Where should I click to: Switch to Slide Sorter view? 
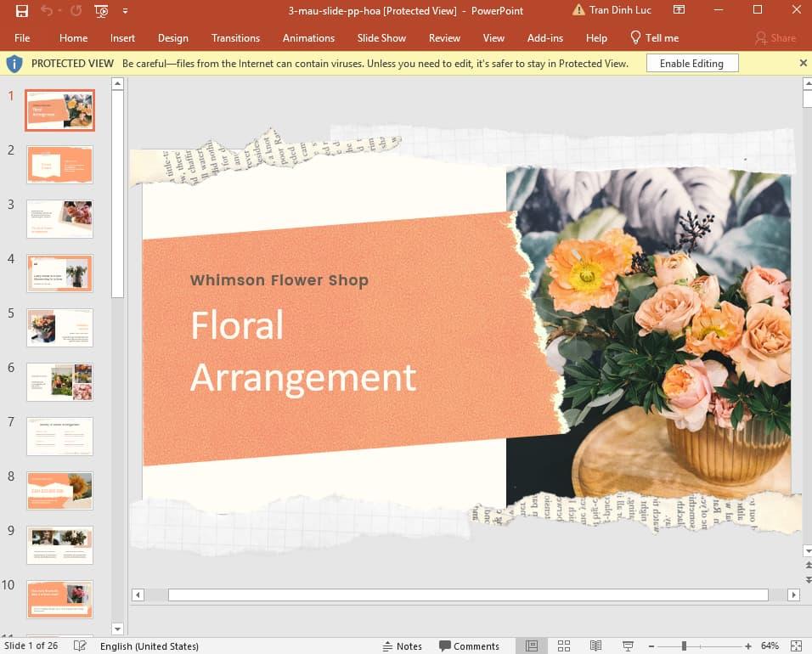tap(564, 646)
